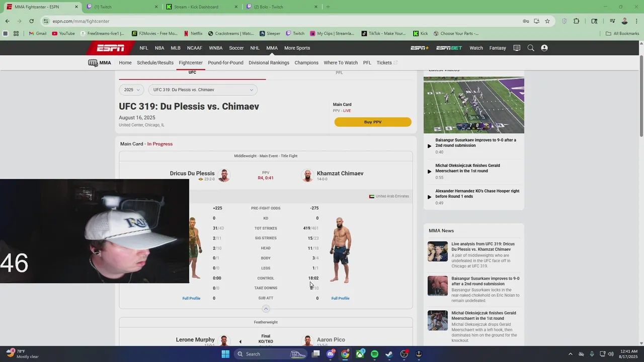Switch to the Stream - Kick Dashboard tab
Viewport: 644px width, 362px height.
coord(201,7)
